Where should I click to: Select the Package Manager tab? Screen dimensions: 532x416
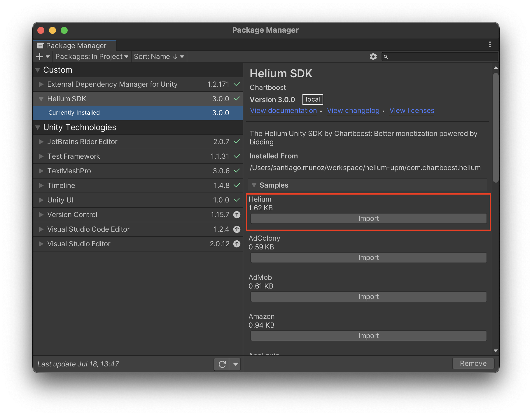tap(75, 46)
